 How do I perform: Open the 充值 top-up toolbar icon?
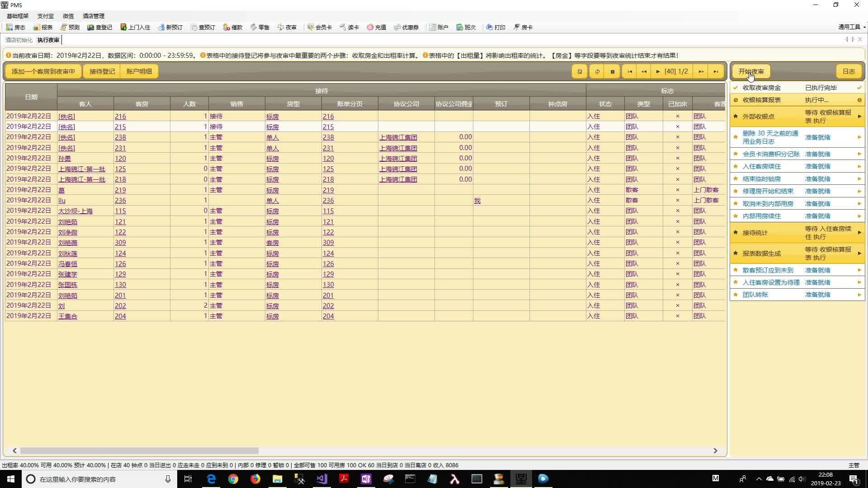coord(376,27)
